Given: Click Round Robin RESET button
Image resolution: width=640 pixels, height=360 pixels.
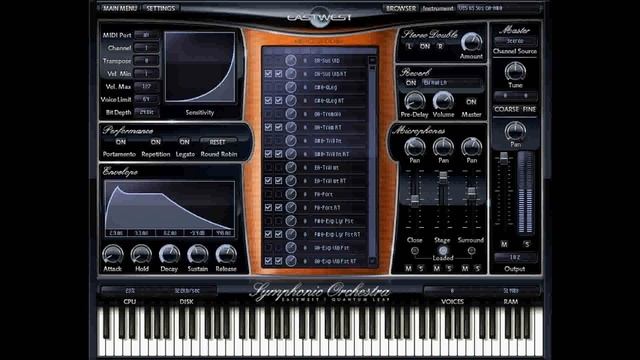Looking at the screenshot, I should [218, 142].
